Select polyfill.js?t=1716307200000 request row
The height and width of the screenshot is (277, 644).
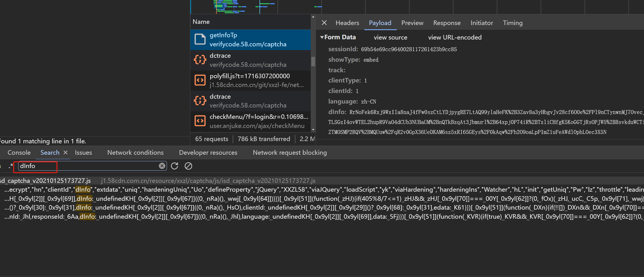point(250,80)
